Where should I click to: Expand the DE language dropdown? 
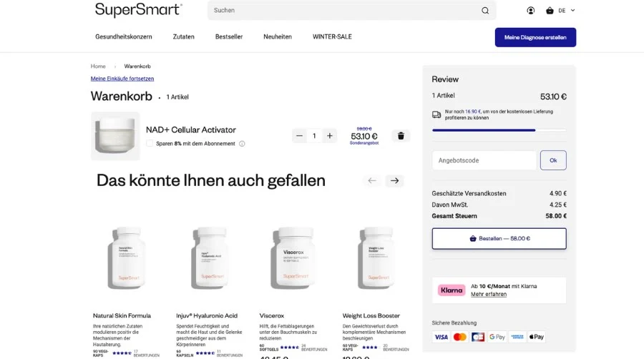(x=567, y=11)
